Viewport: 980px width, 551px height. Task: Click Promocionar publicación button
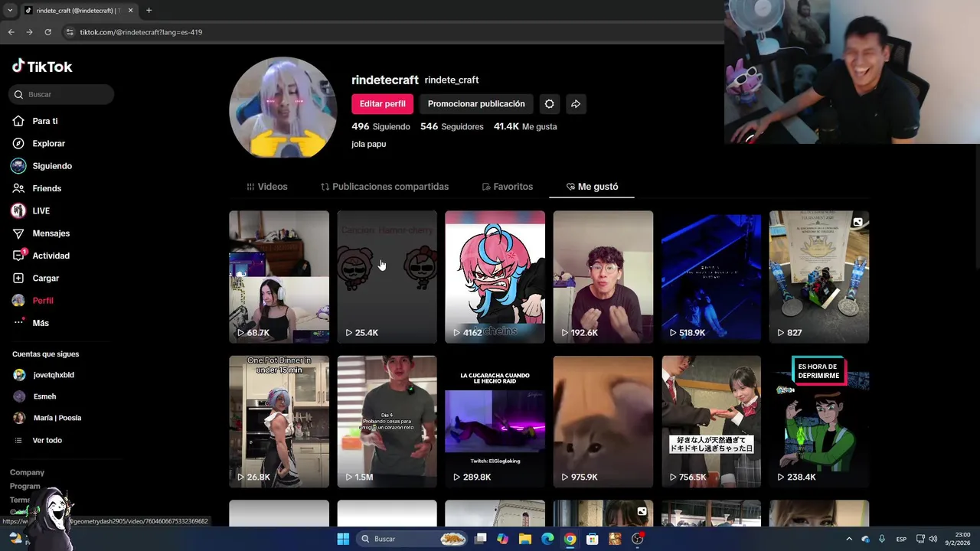pos(476,104)
